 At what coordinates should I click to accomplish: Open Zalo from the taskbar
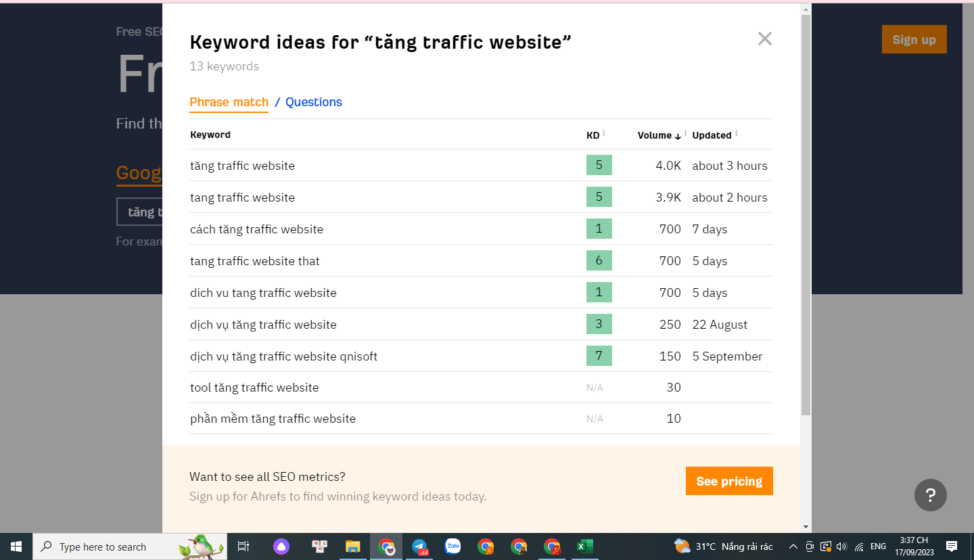click(x=453, y=546)
